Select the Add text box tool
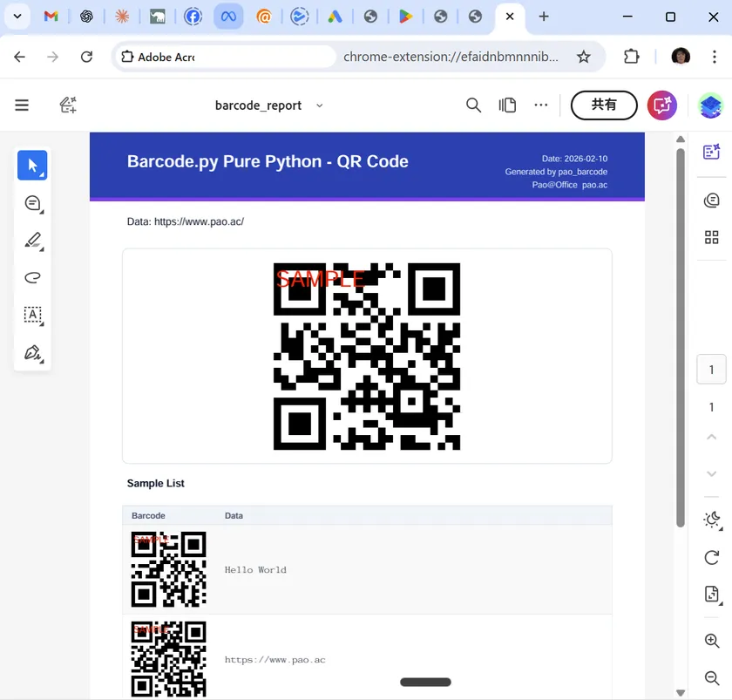Viewport: 732px width, 700px height. (x=32, y=316)
